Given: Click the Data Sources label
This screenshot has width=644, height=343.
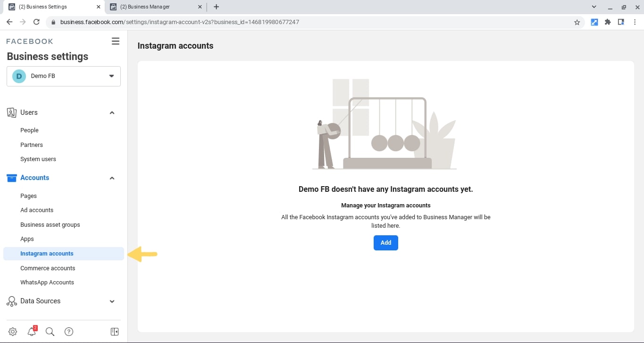Looking at the screenshot, I should (40, 301).
